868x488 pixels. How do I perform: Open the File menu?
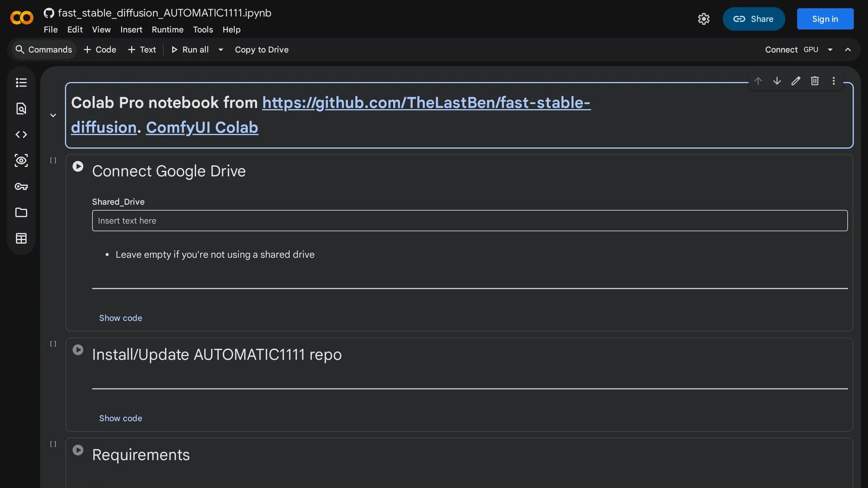[x=51, y=30]
